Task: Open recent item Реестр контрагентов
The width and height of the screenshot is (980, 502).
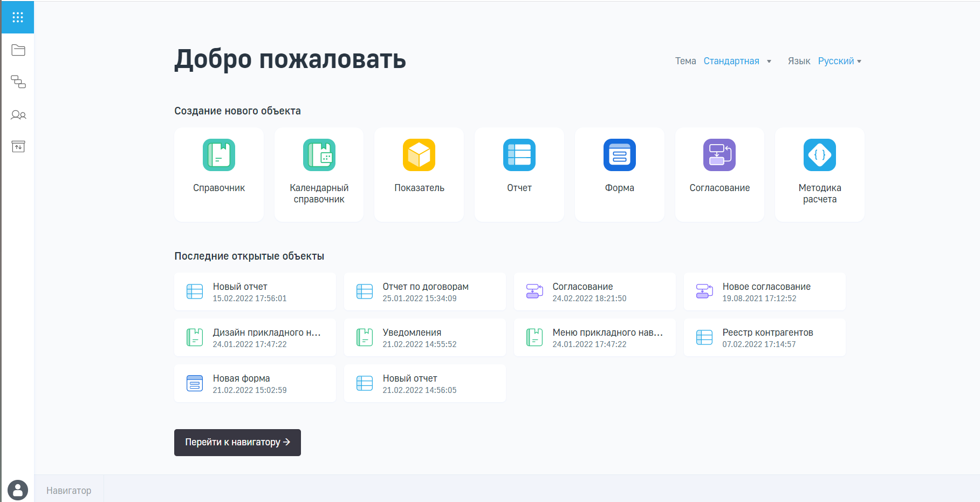Action: [764, 337]
